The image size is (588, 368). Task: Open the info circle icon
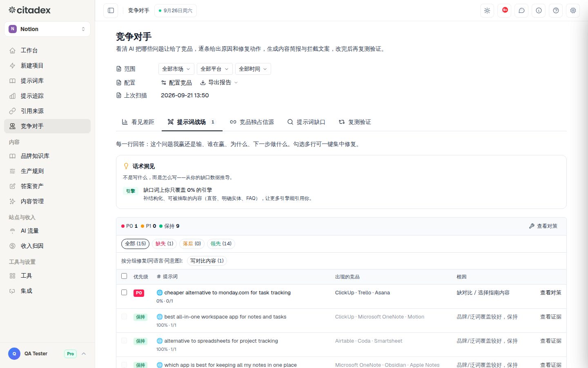coord(539,11)
